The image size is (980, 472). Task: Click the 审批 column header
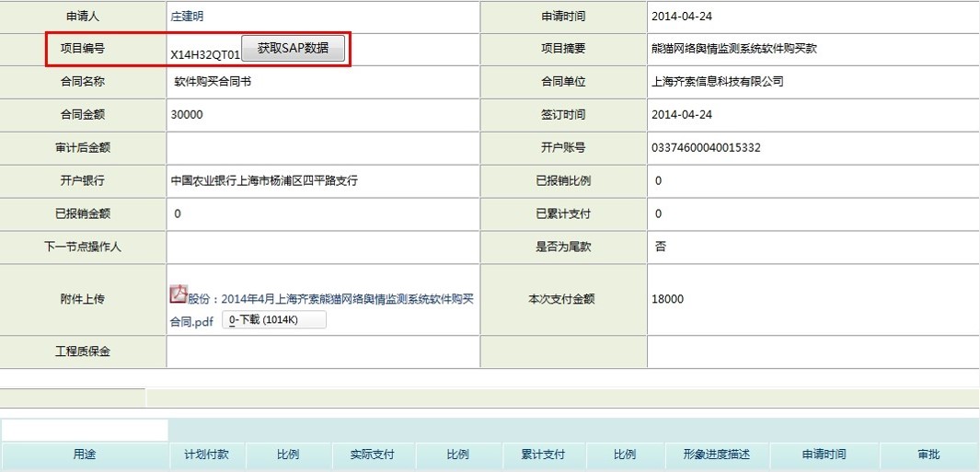coord(928,455)
